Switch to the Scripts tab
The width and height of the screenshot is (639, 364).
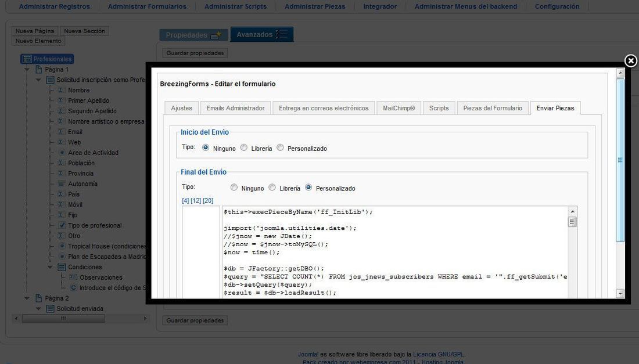point(439,108)
